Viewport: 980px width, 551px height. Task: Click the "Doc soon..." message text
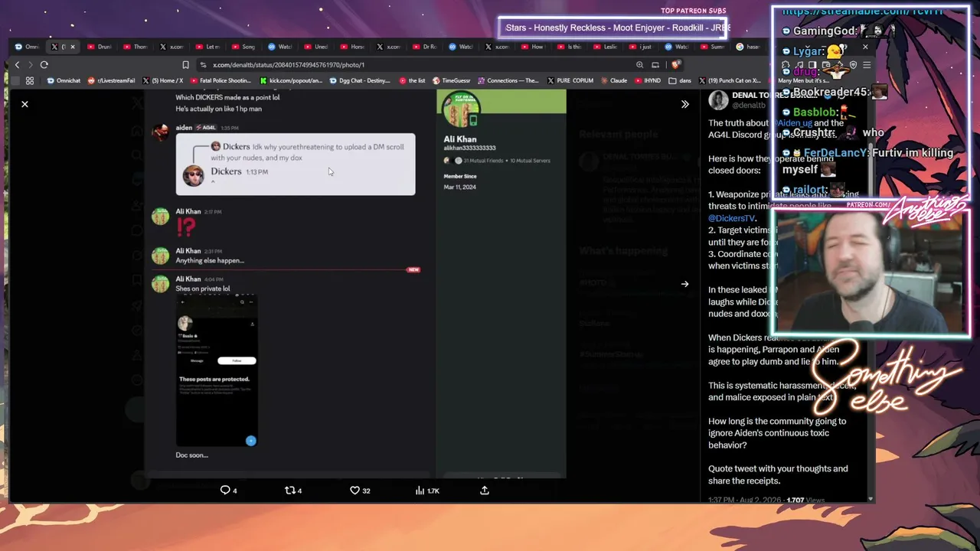click(x=191, y=455)
